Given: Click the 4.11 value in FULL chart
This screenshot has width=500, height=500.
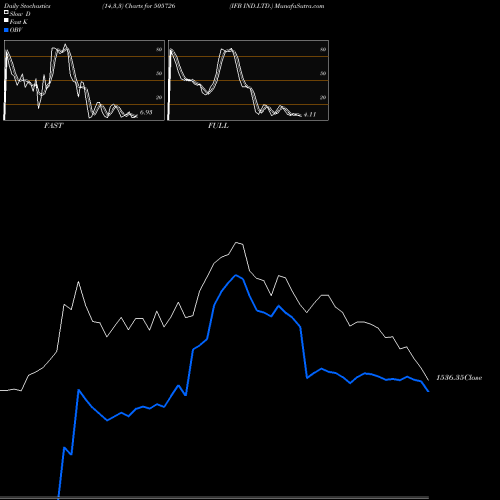Looking at the screenshot, I should click(310, 114).
